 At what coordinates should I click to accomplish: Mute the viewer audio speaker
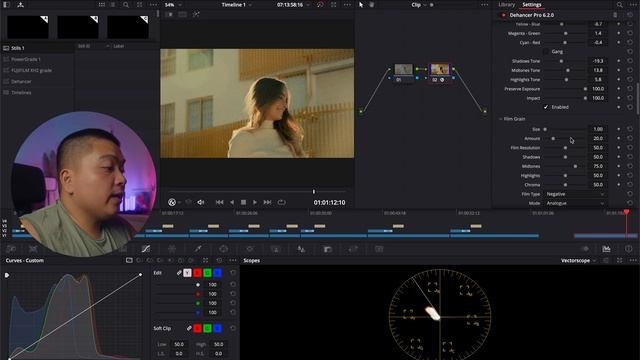click(x=200, y=202)
